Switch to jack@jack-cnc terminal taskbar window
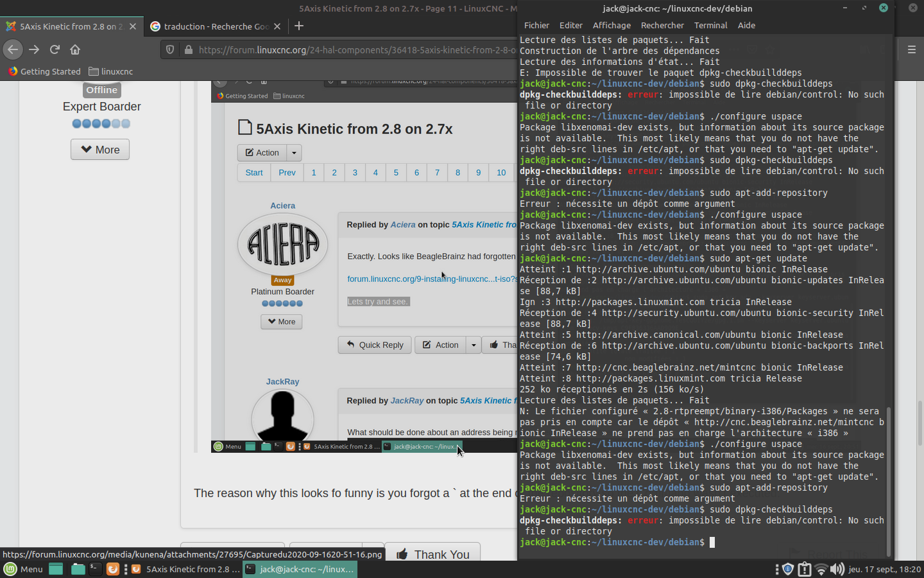Screen dimensions: 924x578 (300, 569)
